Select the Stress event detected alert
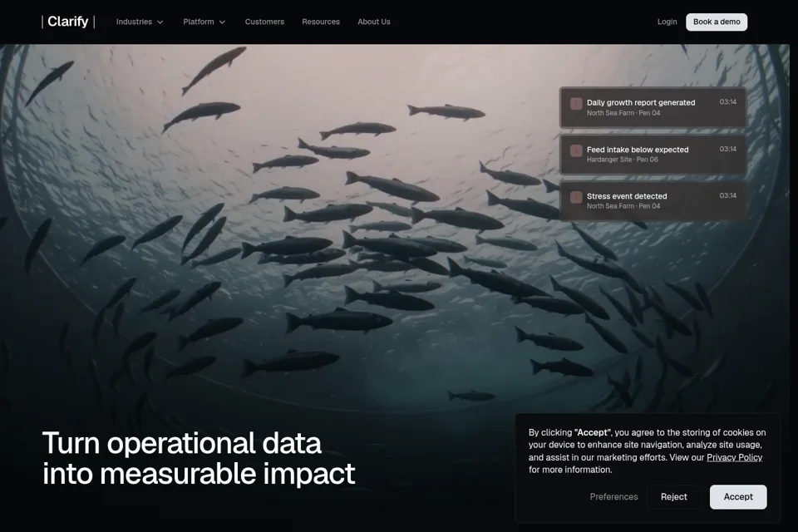The height and width of the screenshot is (532, 798). [x=653, y=200]
